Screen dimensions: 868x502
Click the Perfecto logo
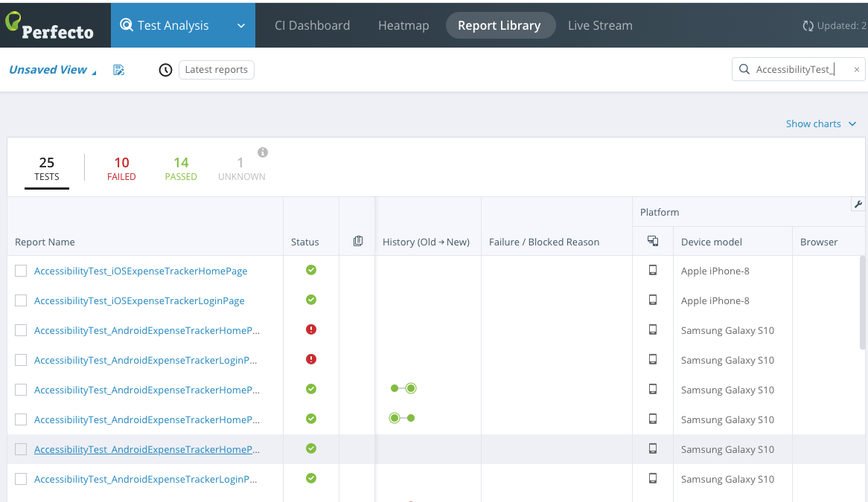point(50,25)
